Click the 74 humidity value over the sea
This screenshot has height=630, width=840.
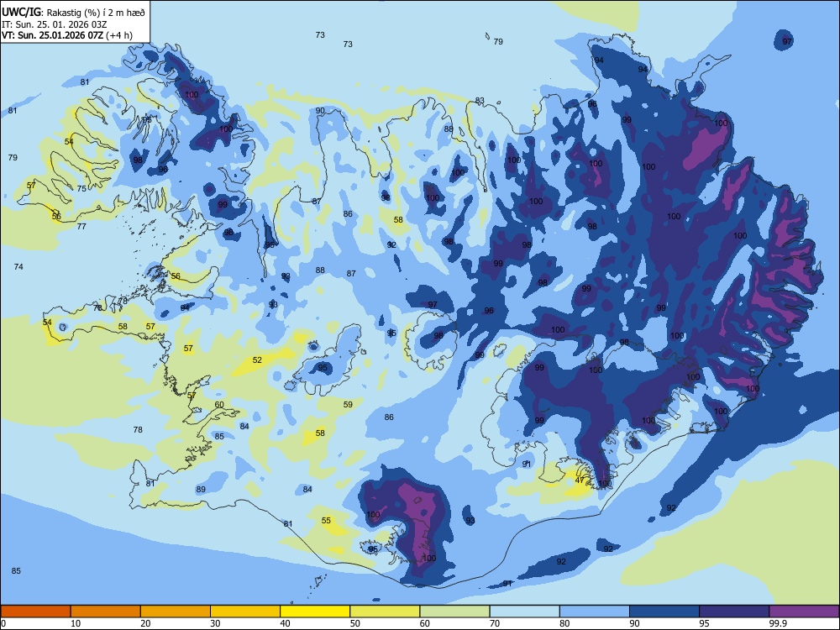tap(18, 266)
